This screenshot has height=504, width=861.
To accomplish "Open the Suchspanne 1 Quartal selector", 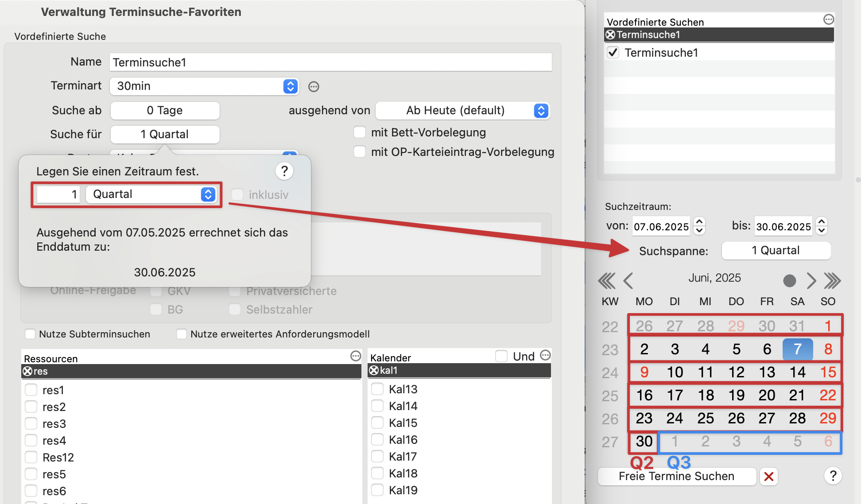I will click(776, 251).
